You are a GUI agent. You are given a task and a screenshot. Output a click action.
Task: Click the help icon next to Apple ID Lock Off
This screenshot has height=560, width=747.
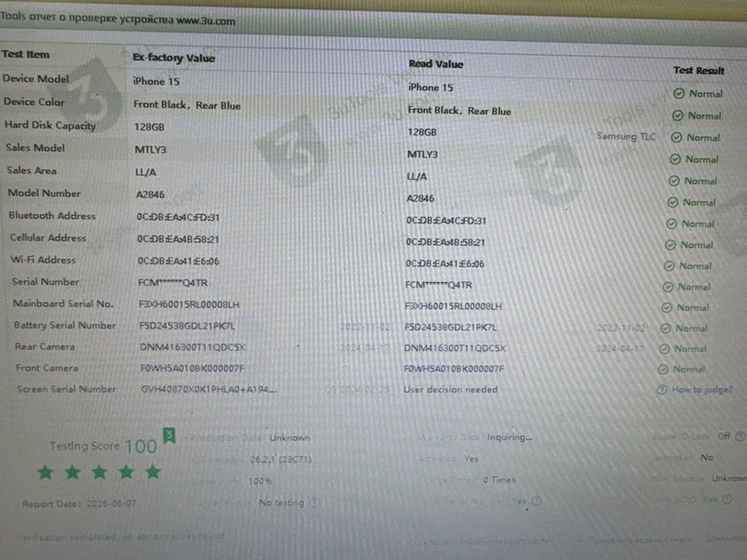(x=739, y=436)
